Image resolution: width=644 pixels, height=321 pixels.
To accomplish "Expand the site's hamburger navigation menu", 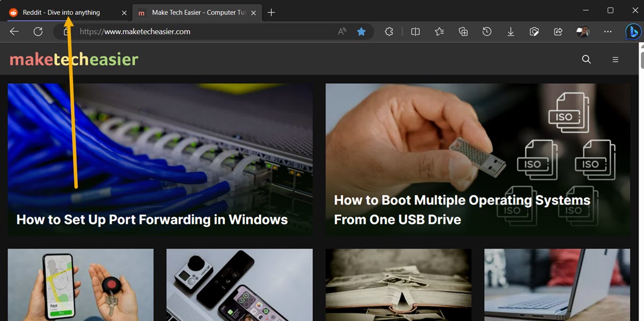I will click(x=615, y=59).
